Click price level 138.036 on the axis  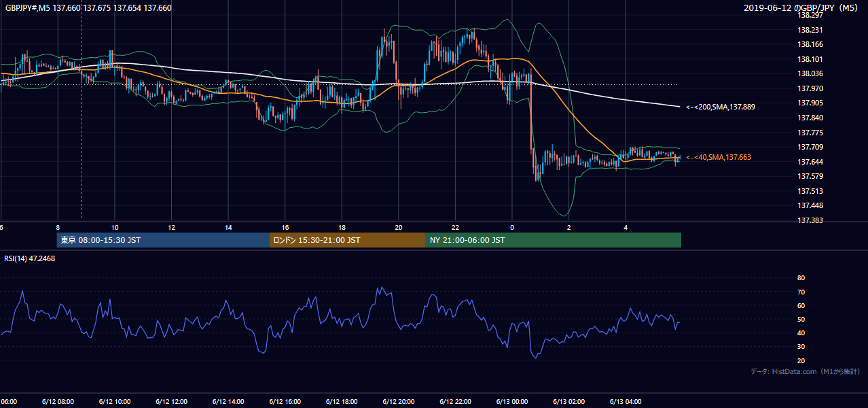coord(810,73)
